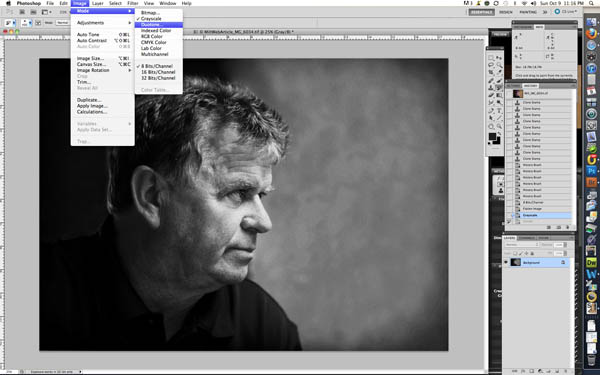Toggle visibility eye of Background layer

pos(506,262)
